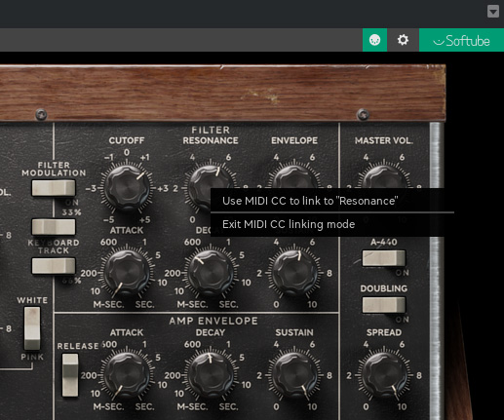Click the filter Cutoff knob
The image size is (504, 420).
pos(127,188)
